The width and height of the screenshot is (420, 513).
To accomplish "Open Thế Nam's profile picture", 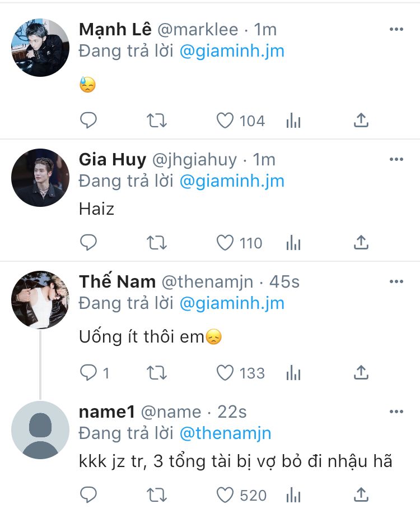I will click(x=40, y=299).
